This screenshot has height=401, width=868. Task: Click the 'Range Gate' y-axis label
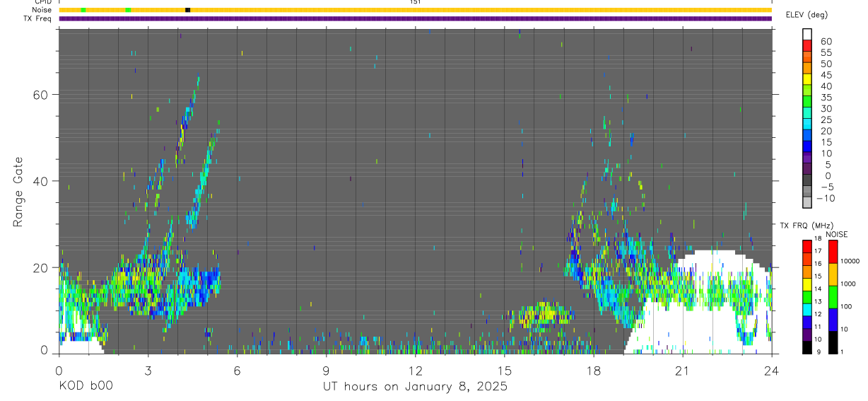tap(18, 191)
